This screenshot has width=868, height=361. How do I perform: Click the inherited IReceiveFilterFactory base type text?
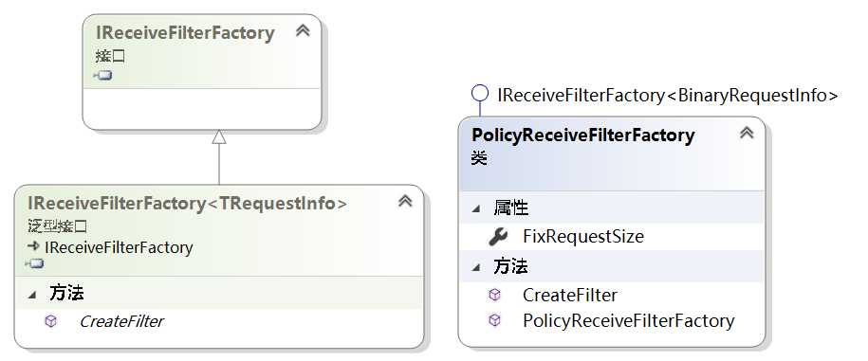point(119,247)
